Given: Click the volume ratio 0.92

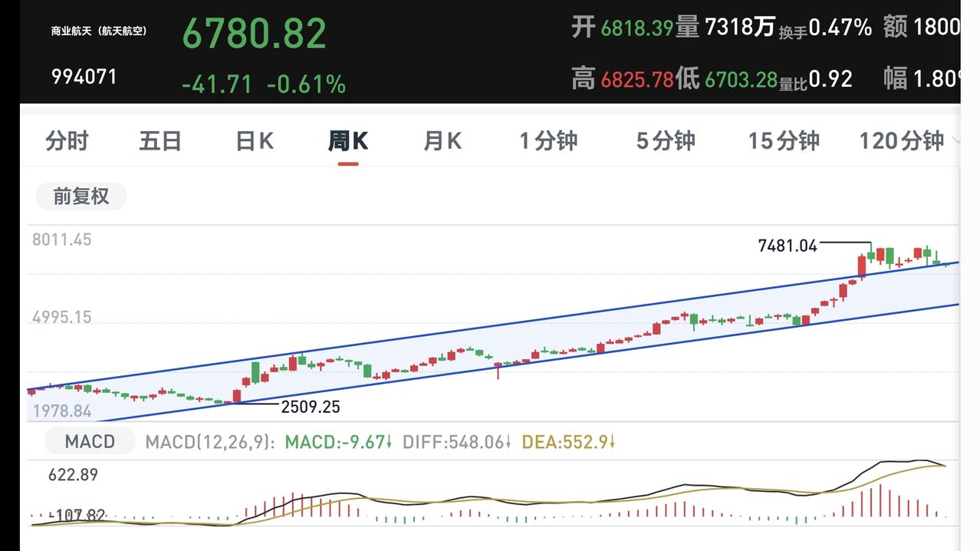Looking at the screenshot, I should [x=830, y=79].
